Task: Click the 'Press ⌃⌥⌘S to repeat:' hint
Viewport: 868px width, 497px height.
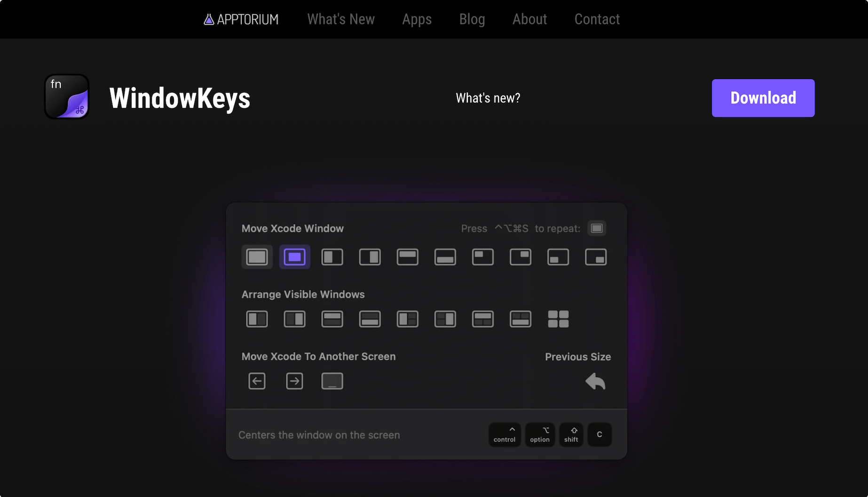Action: [x=521, y=229]
